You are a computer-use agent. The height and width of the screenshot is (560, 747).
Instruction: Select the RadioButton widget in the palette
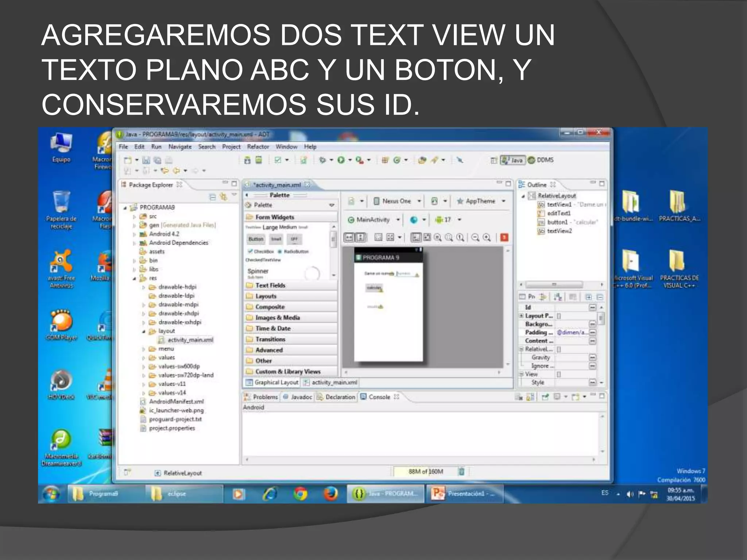[293, 252]
